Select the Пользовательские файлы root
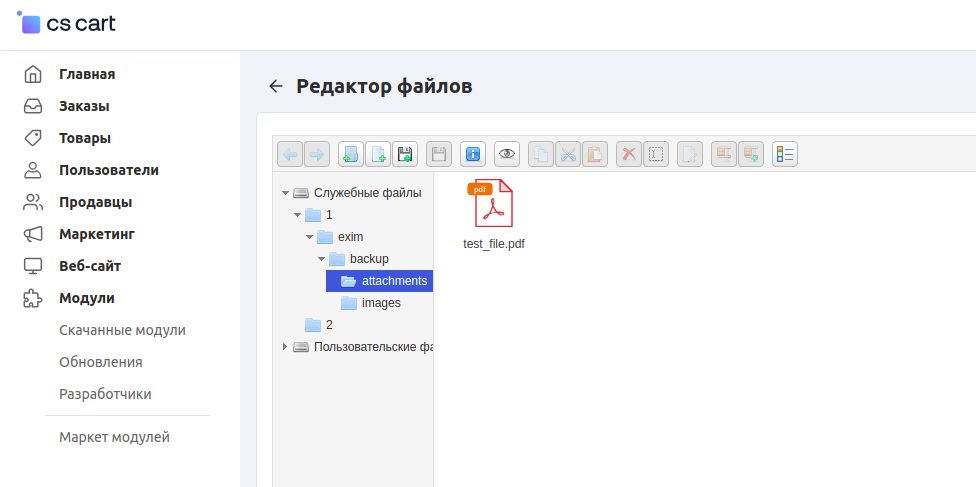This screenshot has width=976, height=487. coord(373,347)
